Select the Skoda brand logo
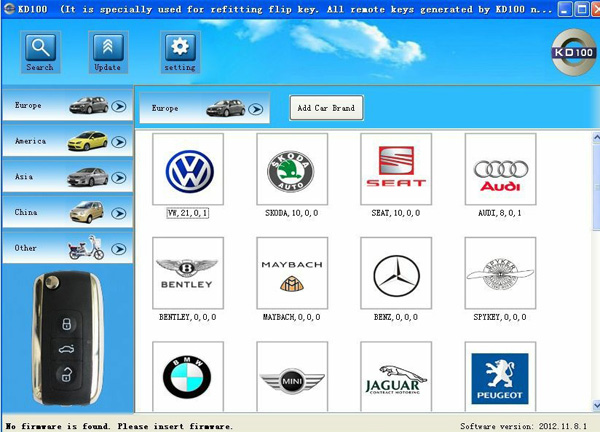Screen dimensions: 600x432 (292, 169)
